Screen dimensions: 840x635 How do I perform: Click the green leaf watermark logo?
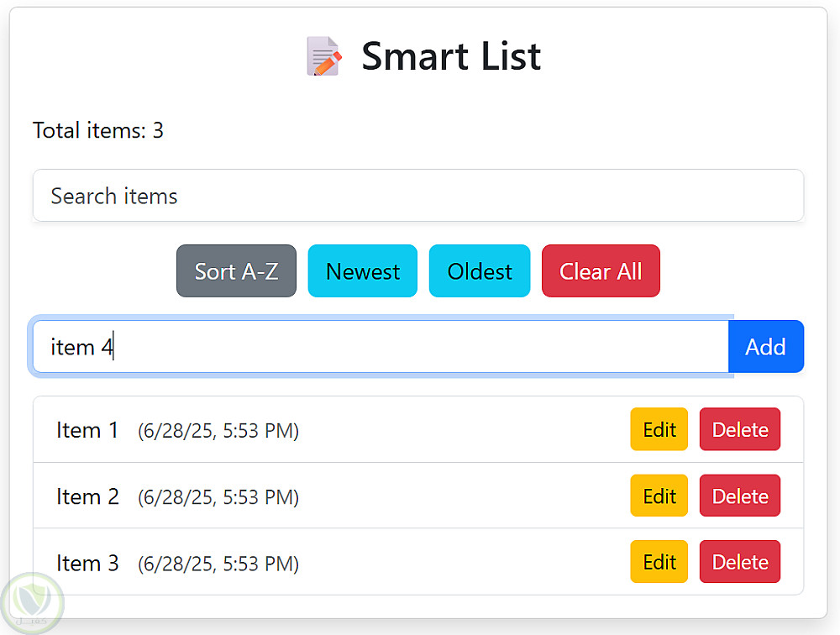[33, 600]
